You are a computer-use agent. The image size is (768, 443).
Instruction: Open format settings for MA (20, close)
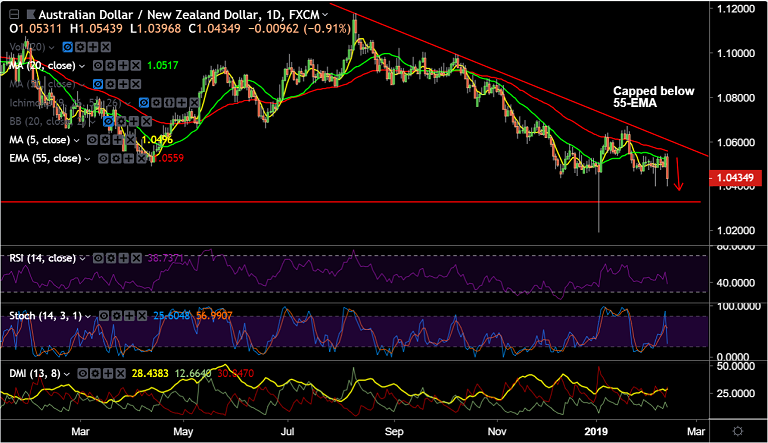pos(111,66)
